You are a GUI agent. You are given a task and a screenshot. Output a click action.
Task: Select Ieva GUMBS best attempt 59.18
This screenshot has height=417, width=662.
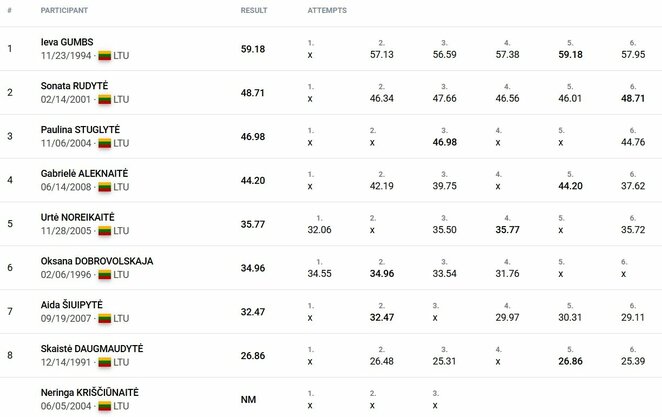[x=570, y=54]
